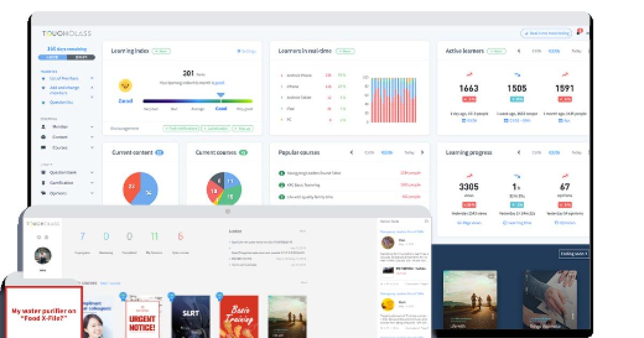Click the first-ranked popular course row
Image resolution: width=644 pixels, height=338 pixels.
click(x=349, y=173)
